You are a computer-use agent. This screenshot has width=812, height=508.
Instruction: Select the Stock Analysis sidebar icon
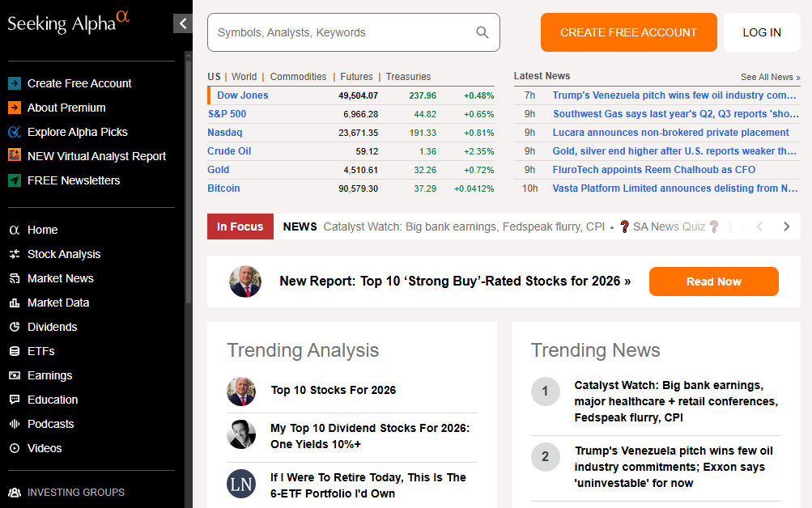point(14,254)
